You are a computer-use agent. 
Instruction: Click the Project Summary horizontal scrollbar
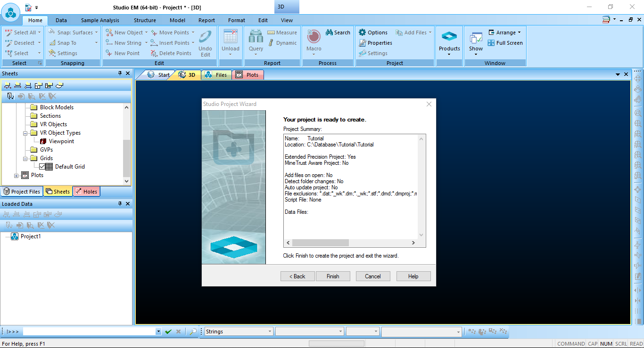click(351, 243)
